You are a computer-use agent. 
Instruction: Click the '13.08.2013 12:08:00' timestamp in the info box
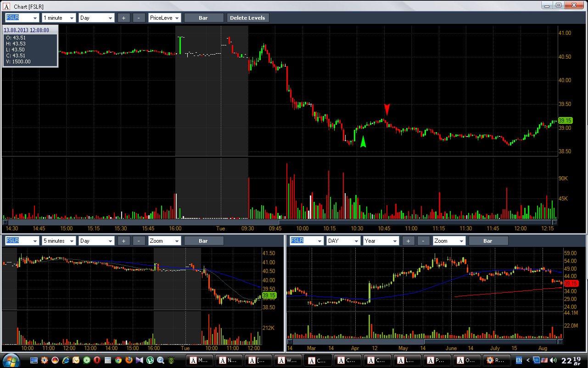[26, 30]
